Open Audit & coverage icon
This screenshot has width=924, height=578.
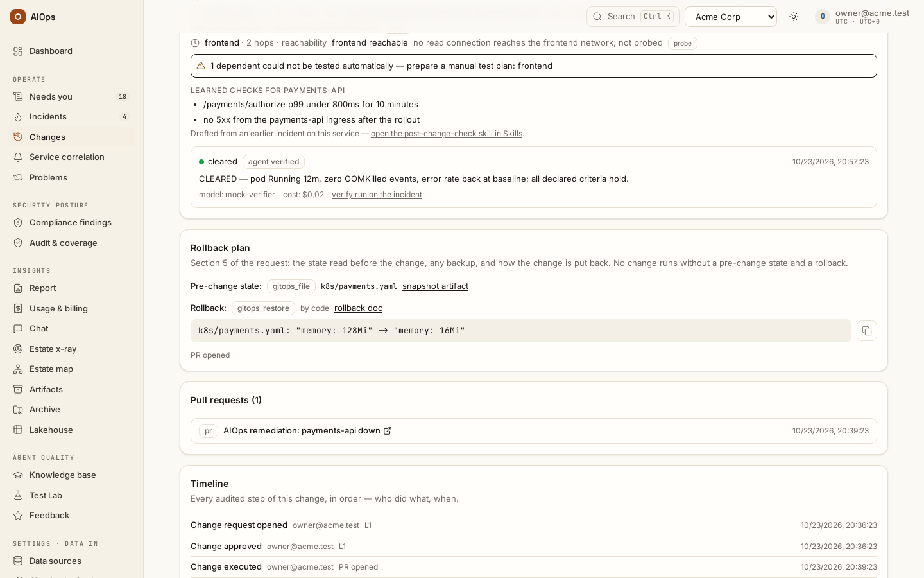tap(18, 243)
